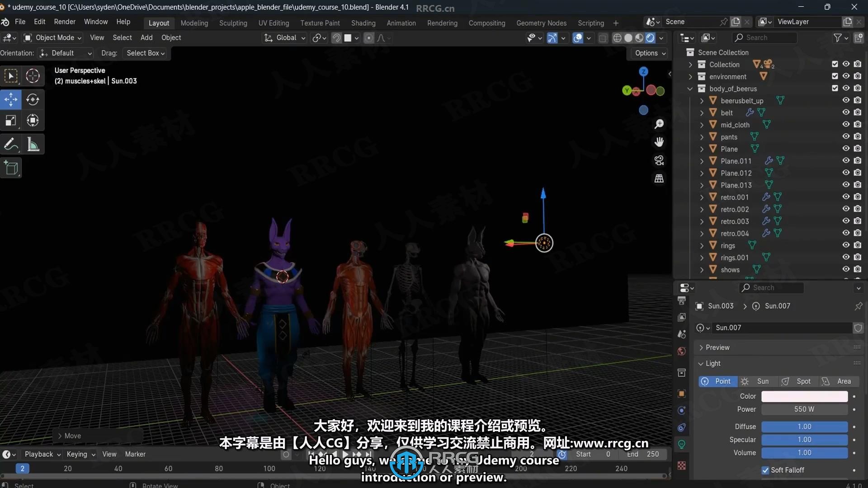Switch to the Modeling workspace tab
Viewport: 868px width, 488px height.
pyautogui.click(x=194, y=23)
